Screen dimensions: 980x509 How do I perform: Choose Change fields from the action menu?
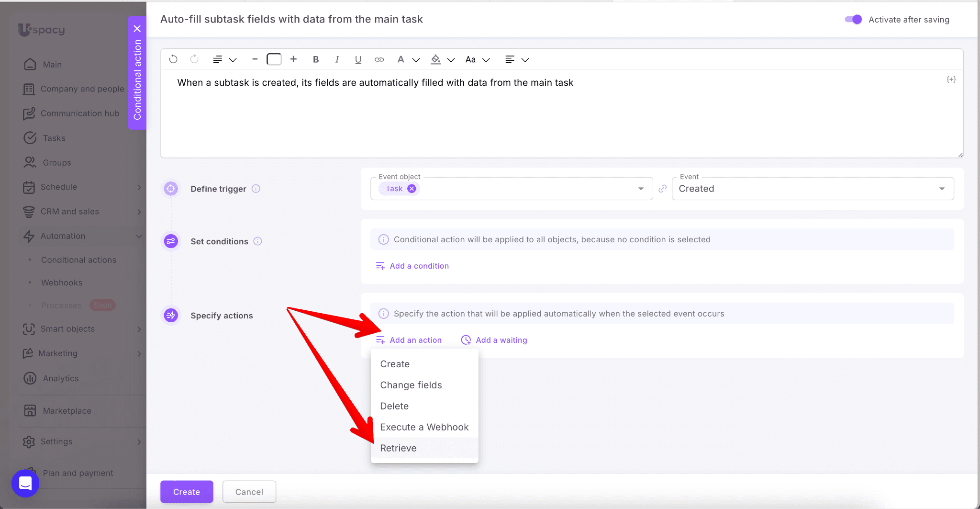[x=411, y=385]
